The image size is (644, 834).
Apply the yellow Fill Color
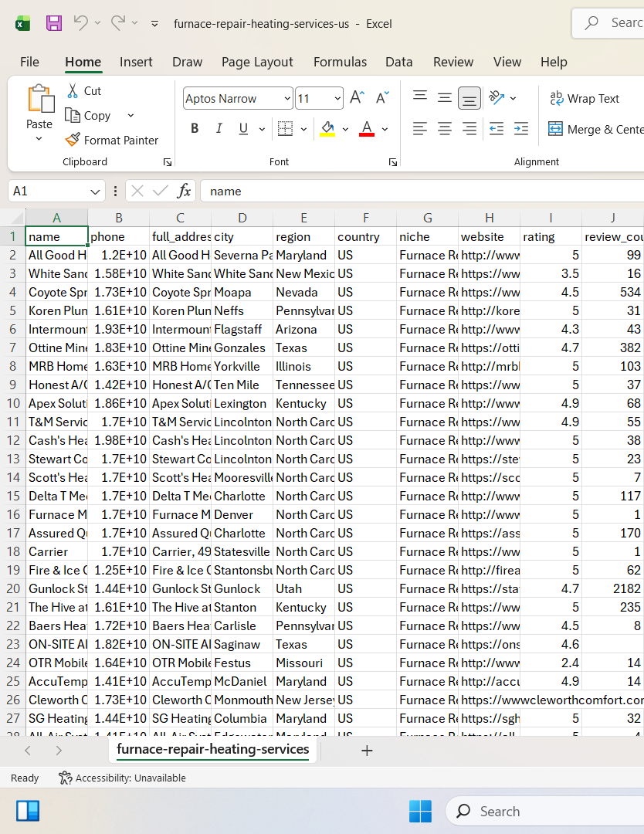[327, 129]
